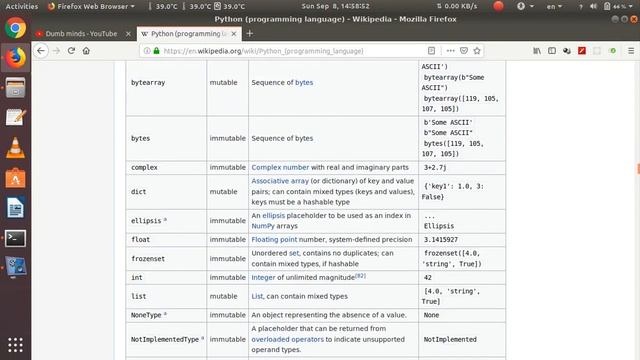640x360 pixels.
Task: Click the NotImplementedType cell
Action: pos(165,339)
